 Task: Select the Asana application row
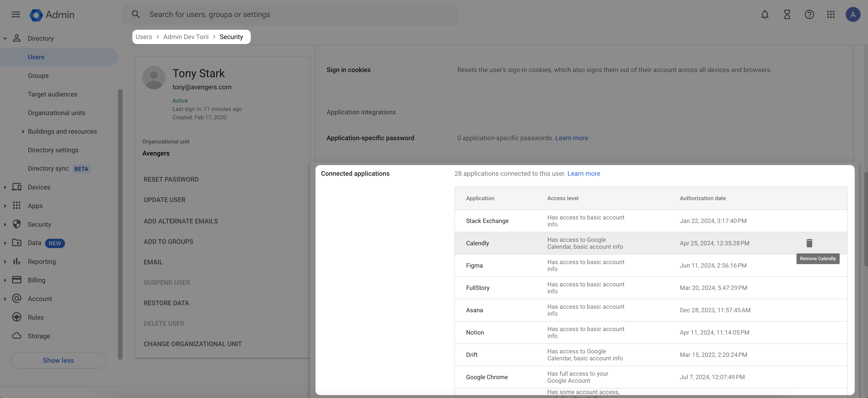651,310
